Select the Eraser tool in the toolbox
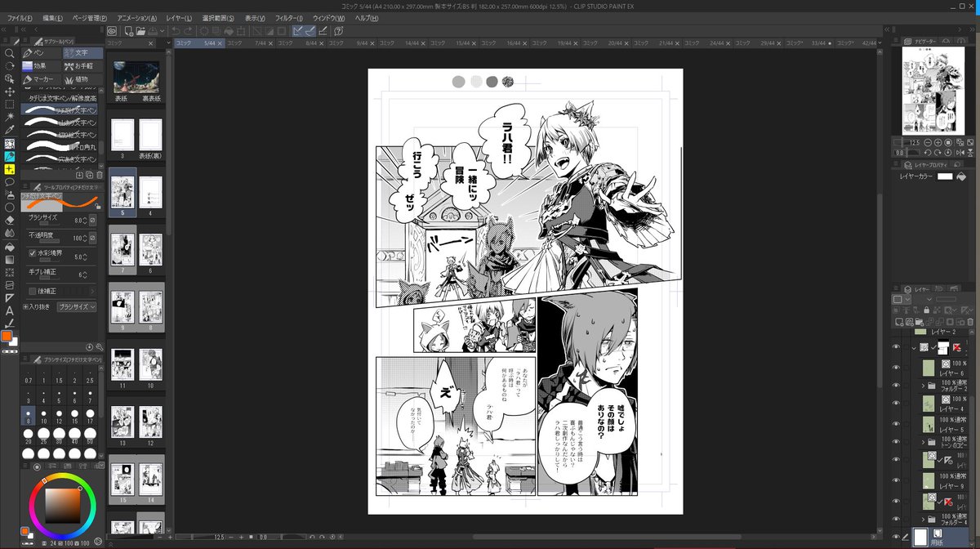 [9, 220]
